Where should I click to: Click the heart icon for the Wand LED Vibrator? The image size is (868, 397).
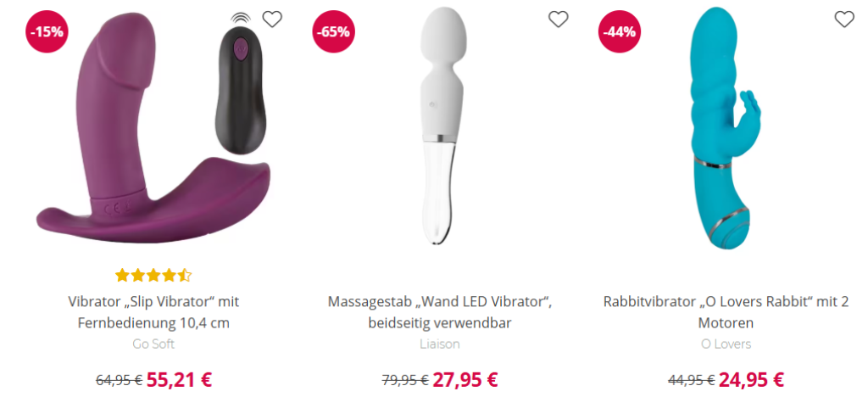pos(558,20)
